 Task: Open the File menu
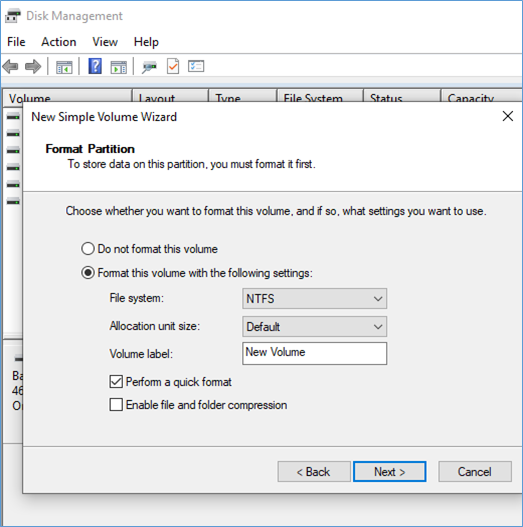click(x=16, y=42)
